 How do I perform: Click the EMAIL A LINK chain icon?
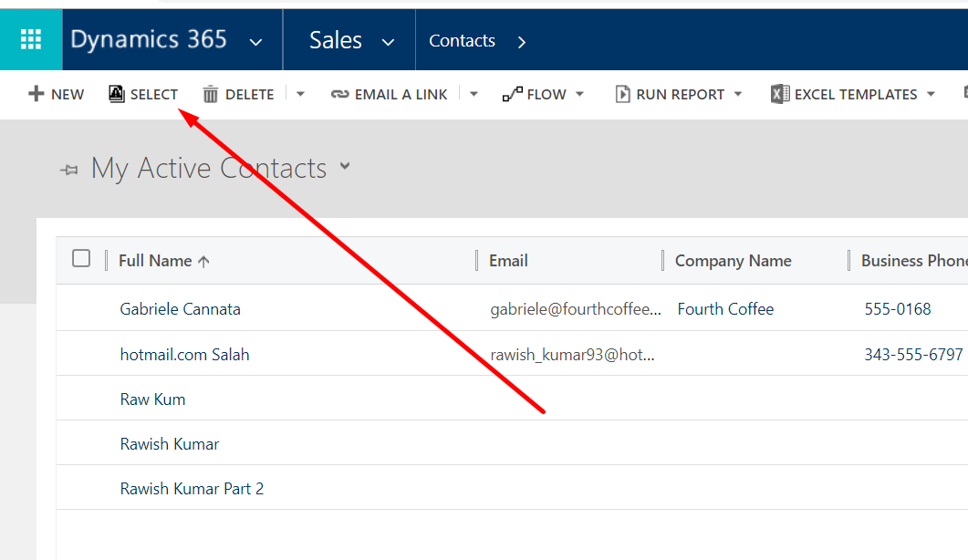340,94
